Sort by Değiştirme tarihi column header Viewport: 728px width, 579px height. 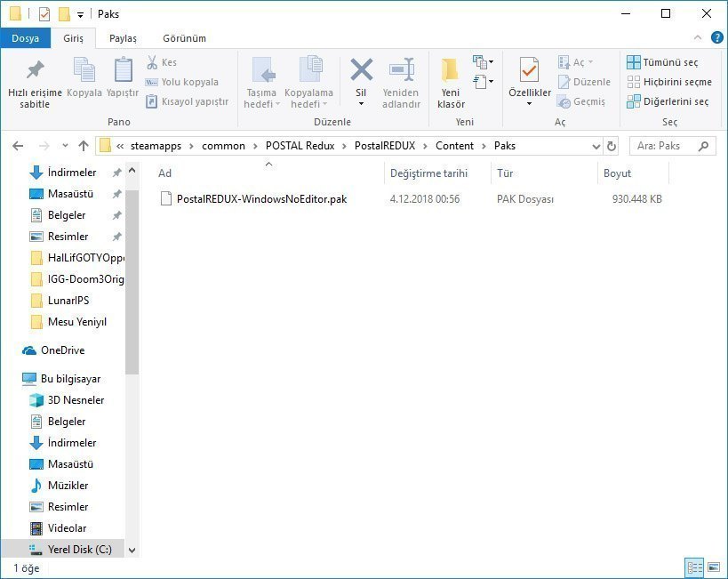pyautogui.click(x=437, y=173)
